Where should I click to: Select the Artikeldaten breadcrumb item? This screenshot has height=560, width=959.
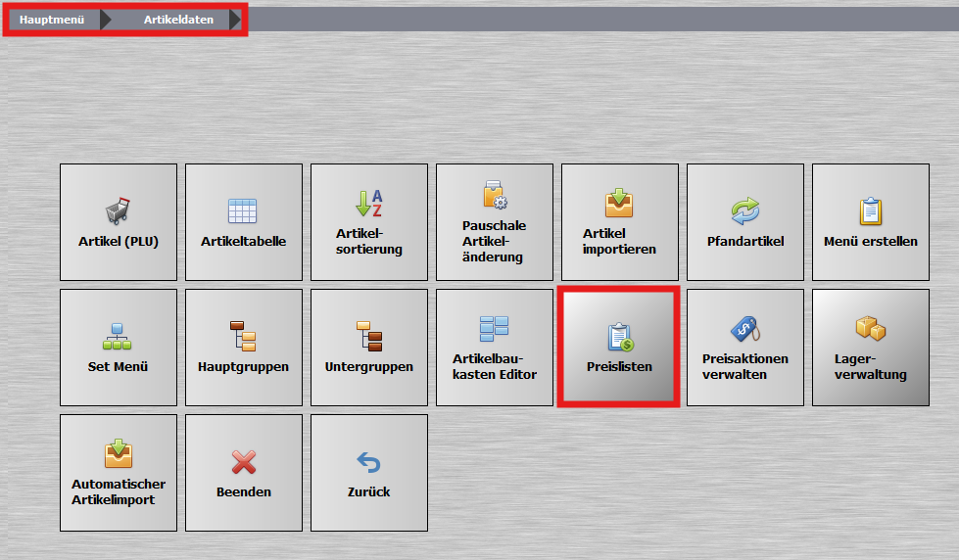(178, 20)
